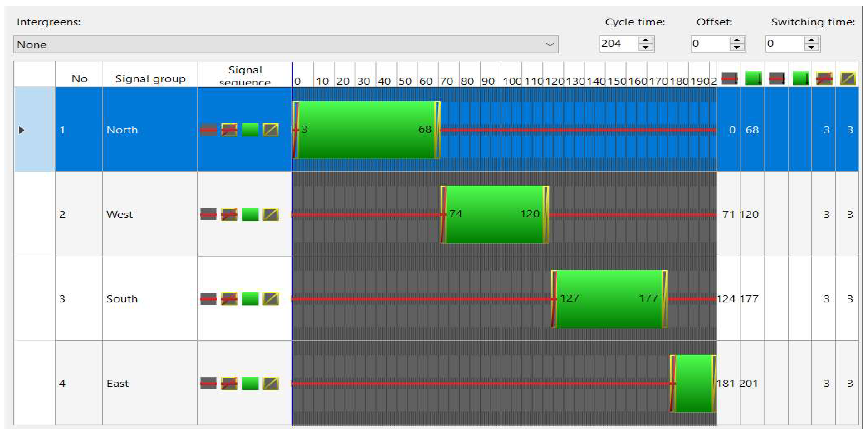Viewport: 868px width, 434px height.
Task: Click the red-amber icon in South's signal sequence
Action: click(229, 299)
